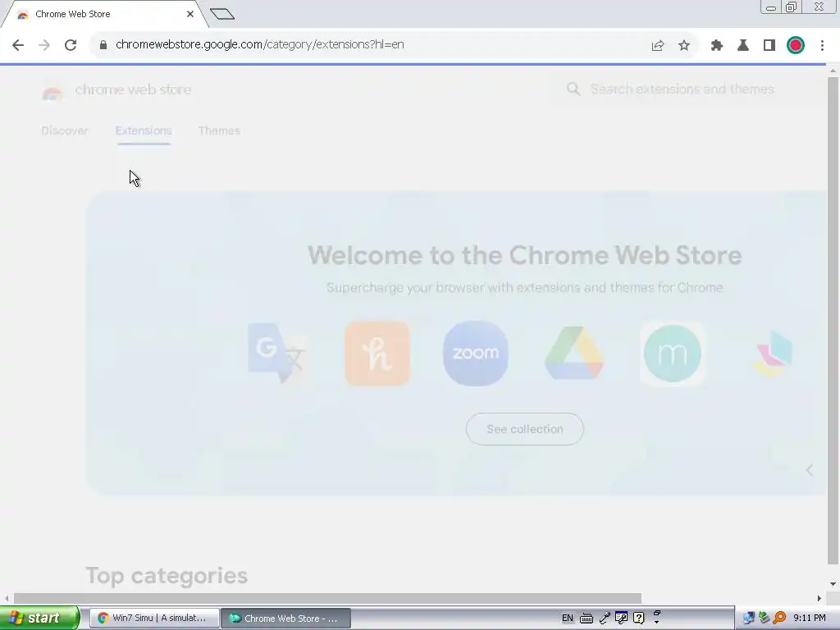The width and height of the screenshot is (840, 630).
Task: Click the horizontal scrollbar thumb
Action: (327, 598)
